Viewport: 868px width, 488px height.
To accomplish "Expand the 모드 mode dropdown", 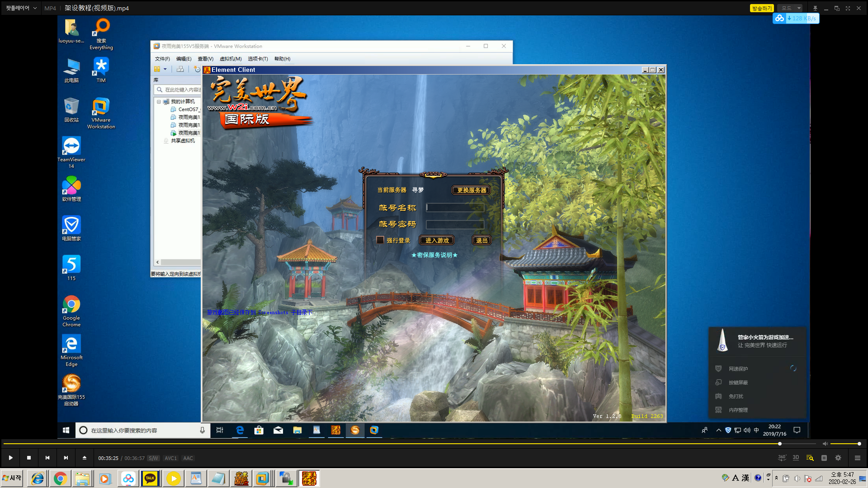I will click(791, 8).
